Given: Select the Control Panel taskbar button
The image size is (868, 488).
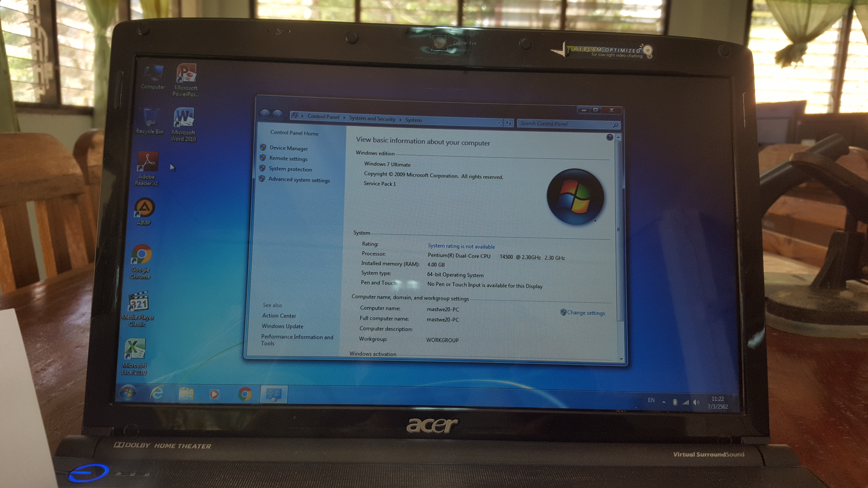Looking at the screenshot, I should 274,394.
